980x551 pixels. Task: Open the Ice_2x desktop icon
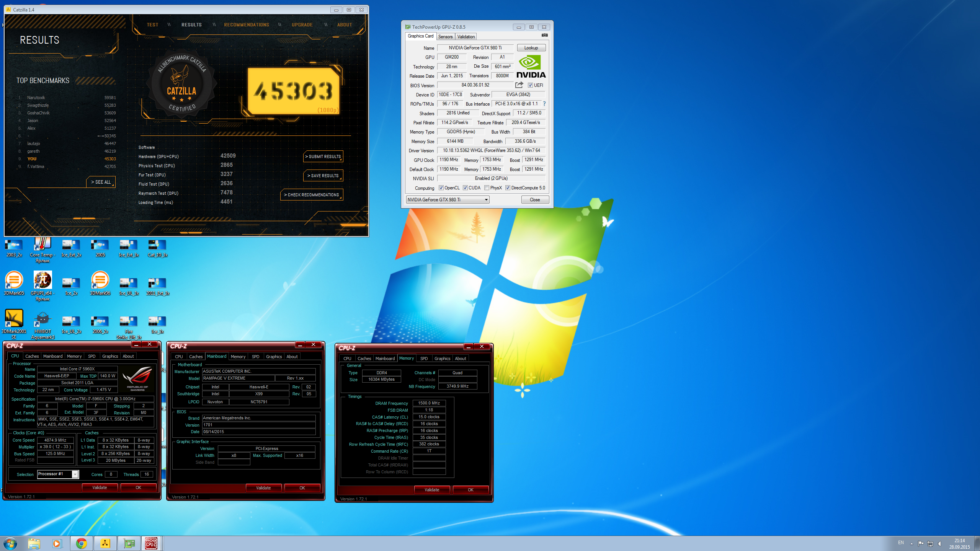(71, 286)
